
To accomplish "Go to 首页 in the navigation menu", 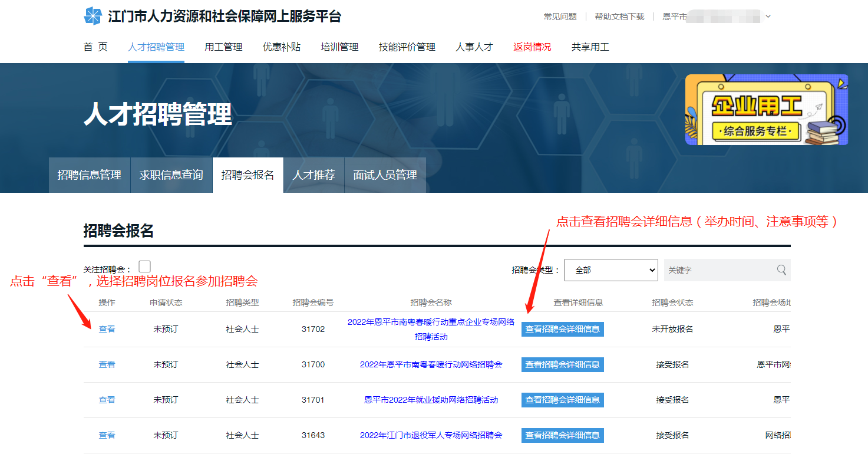I will (x=95, y=47).
